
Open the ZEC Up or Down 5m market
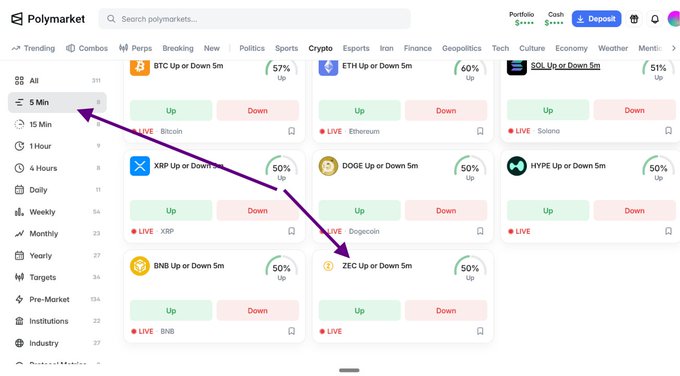(377, 266)
